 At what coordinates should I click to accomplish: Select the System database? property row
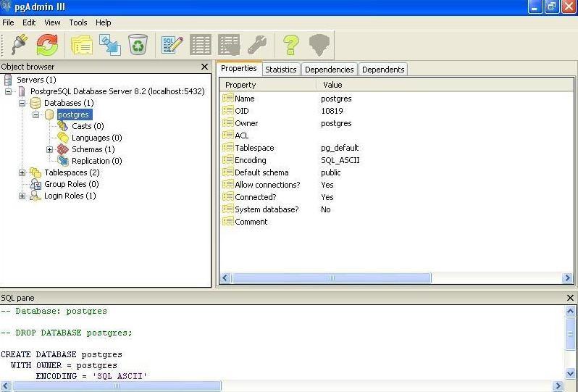(x=397, y=209)
